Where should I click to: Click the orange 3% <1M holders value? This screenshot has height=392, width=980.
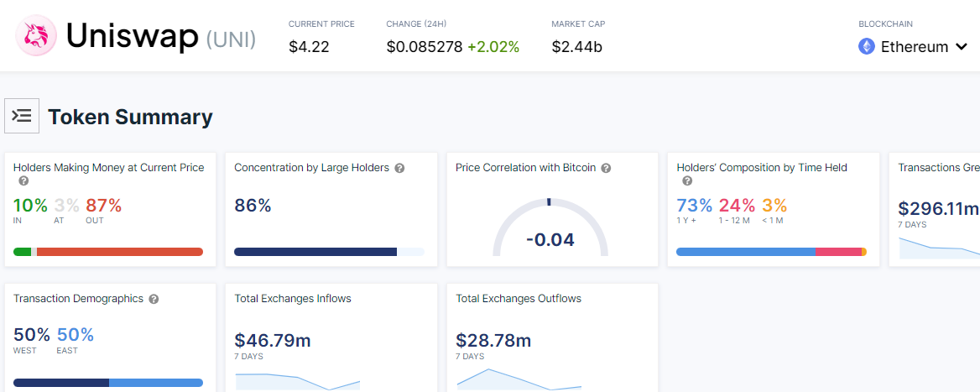(x=774, y=205)
